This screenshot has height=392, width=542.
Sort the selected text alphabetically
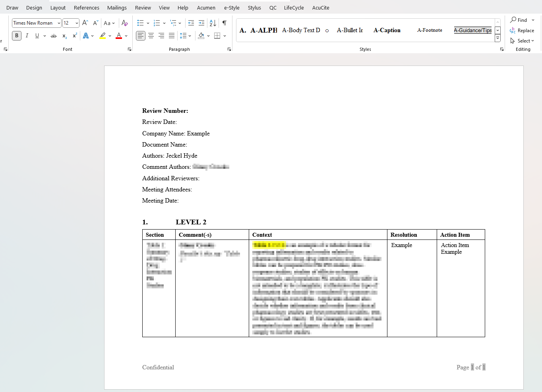click(213, 23)
